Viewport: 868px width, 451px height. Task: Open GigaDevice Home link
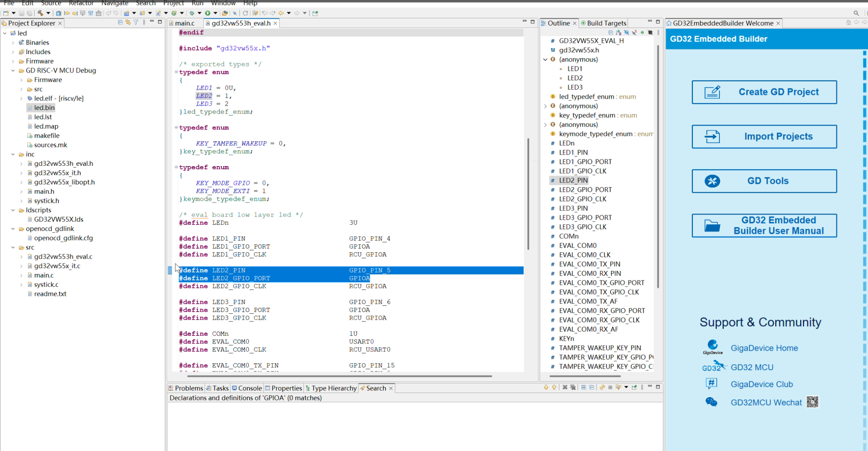tap(764, 348)
